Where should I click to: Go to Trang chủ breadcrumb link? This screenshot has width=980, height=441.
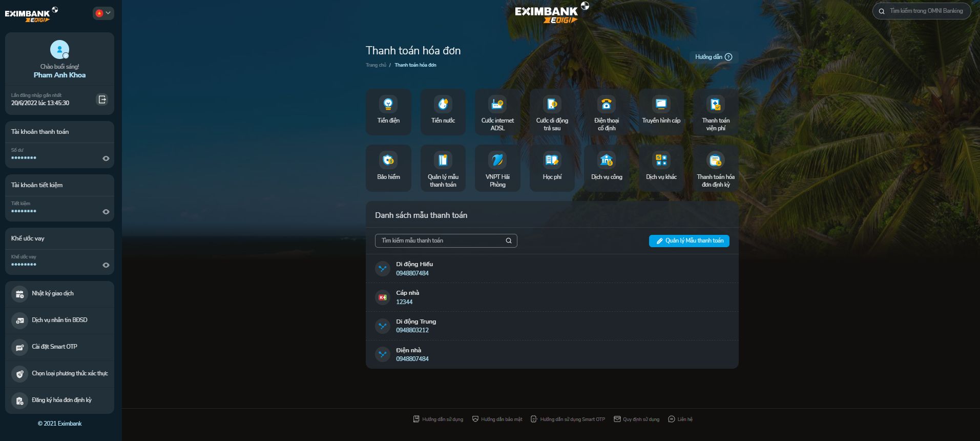(x=376, y=65)
